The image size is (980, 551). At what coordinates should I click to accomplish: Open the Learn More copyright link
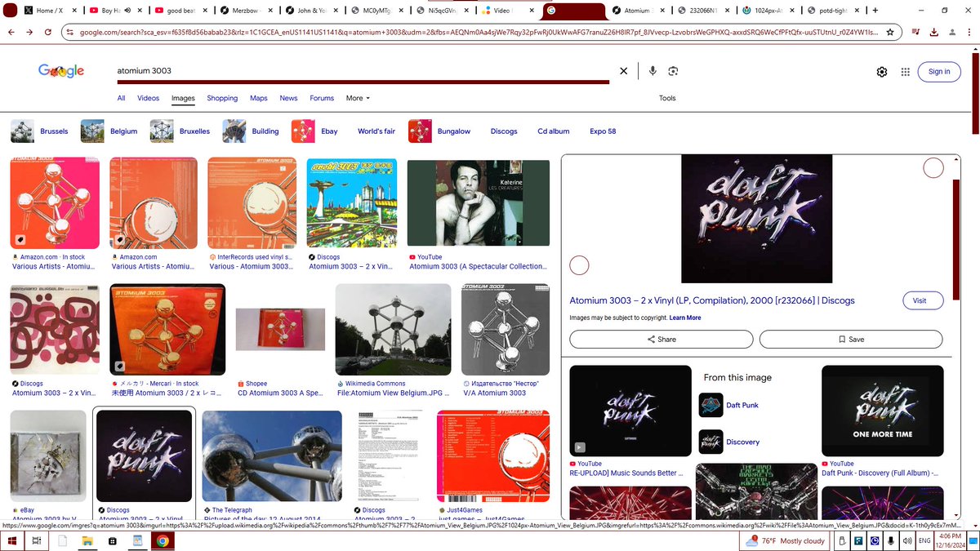(685, 318)
